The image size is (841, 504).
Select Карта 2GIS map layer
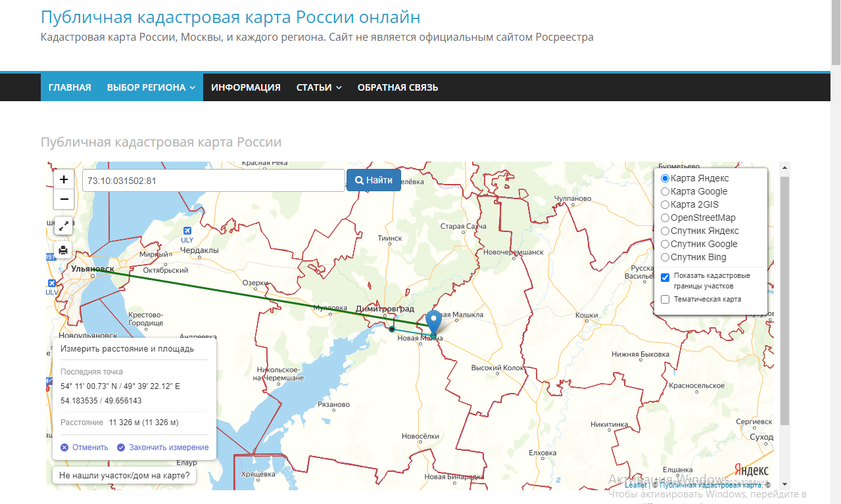coord(665,204)
